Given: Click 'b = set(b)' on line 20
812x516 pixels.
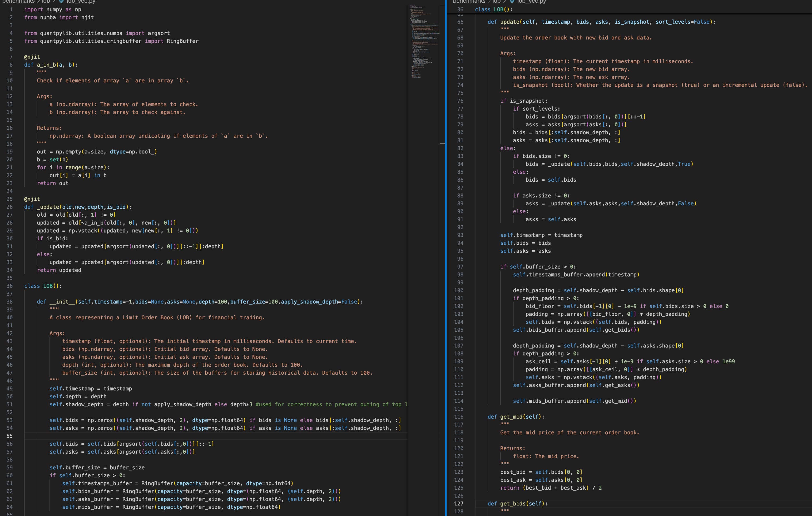Looking at the screenshot, I should click(53, 160).
